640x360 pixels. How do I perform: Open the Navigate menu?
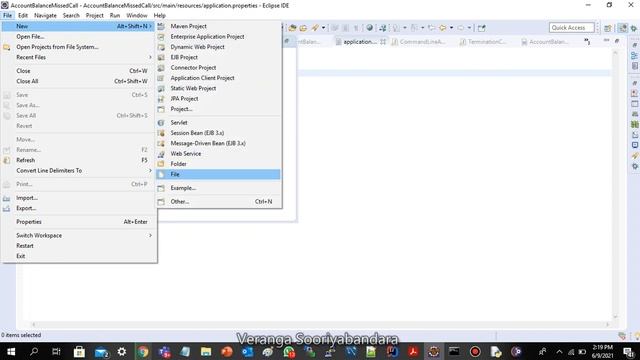45,16
